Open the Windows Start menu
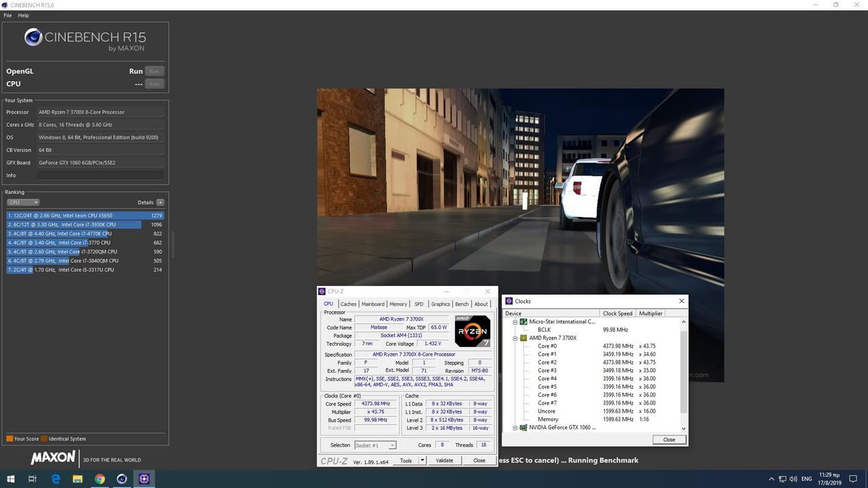The width and height of the screenshot is (868, 488). tap(11, 479)
